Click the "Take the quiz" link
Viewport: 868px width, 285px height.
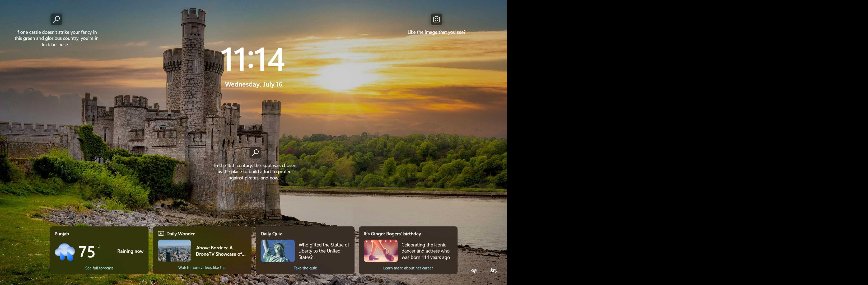coord(305,268)
